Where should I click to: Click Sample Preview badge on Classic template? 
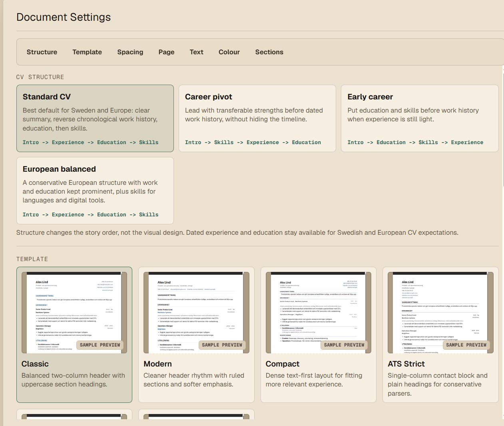[100, 345]
